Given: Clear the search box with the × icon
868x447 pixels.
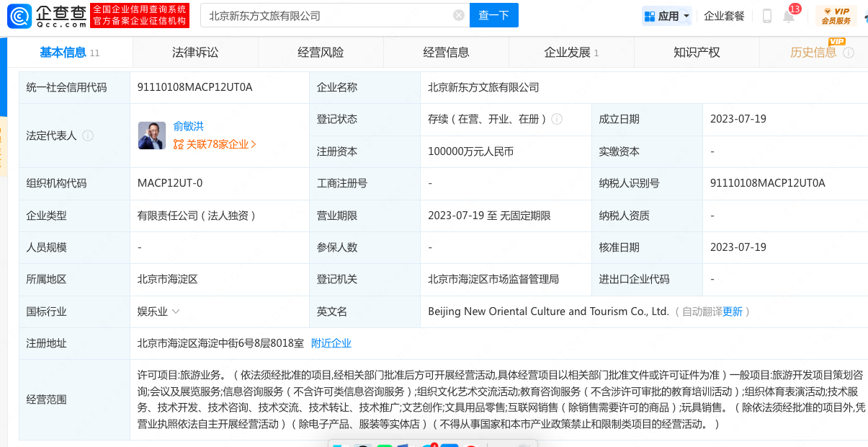Looking at the screenshot, I should [459, 14].
